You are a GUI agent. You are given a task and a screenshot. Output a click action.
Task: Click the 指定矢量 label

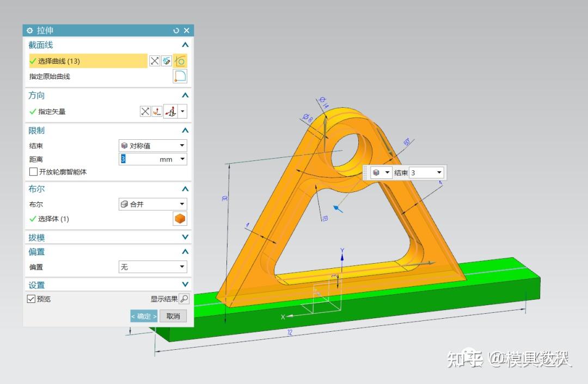52,112
